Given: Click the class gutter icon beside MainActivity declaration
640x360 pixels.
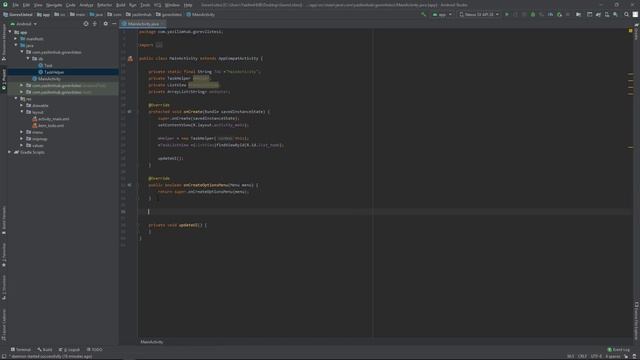Looking at the screenshot, I should [130, 58].
